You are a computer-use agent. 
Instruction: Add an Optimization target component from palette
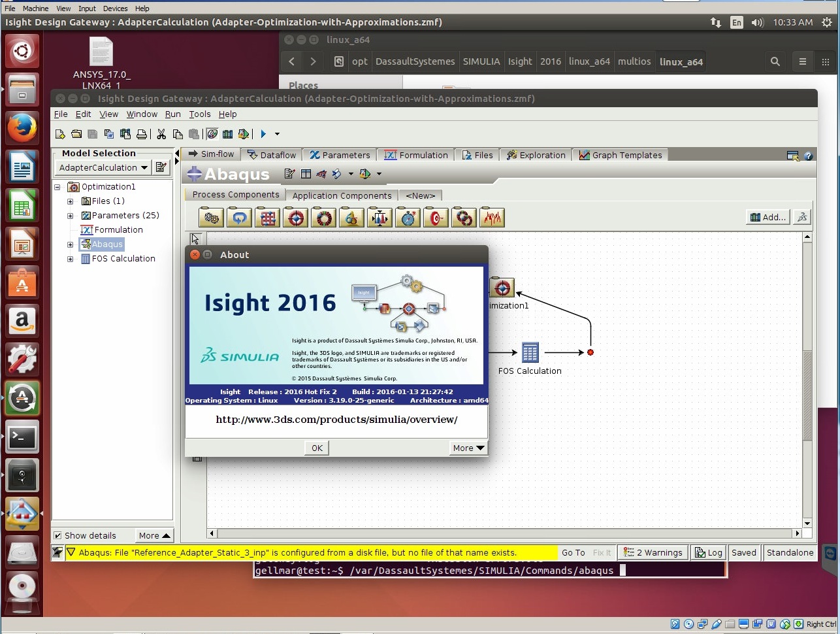tap(296, 218)
